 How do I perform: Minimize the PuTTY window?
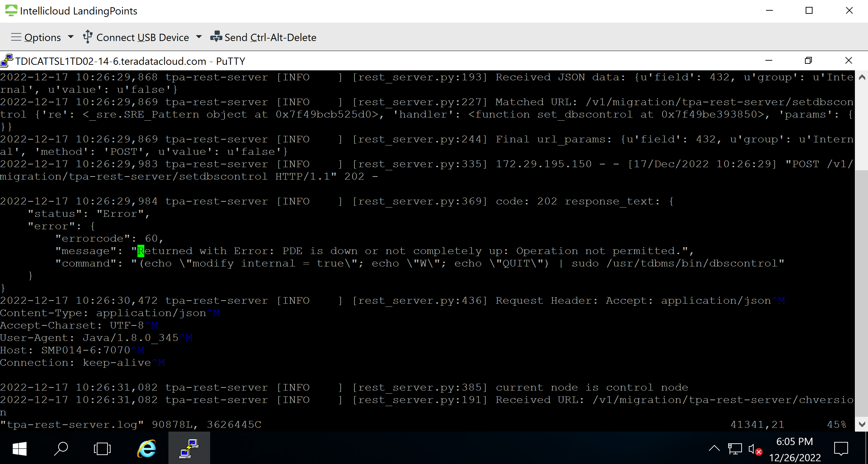click(x=769, y=61)
